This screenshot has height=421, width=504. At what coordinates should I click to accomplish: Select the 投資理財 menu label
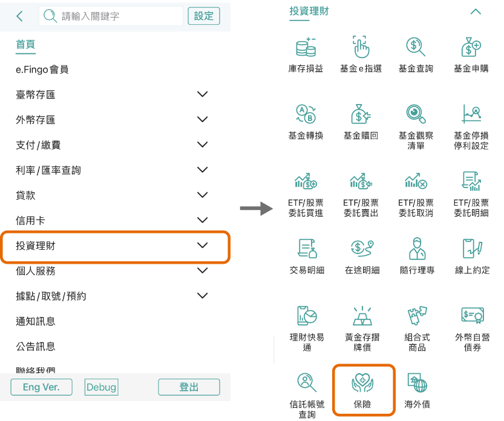click(35, 246)
